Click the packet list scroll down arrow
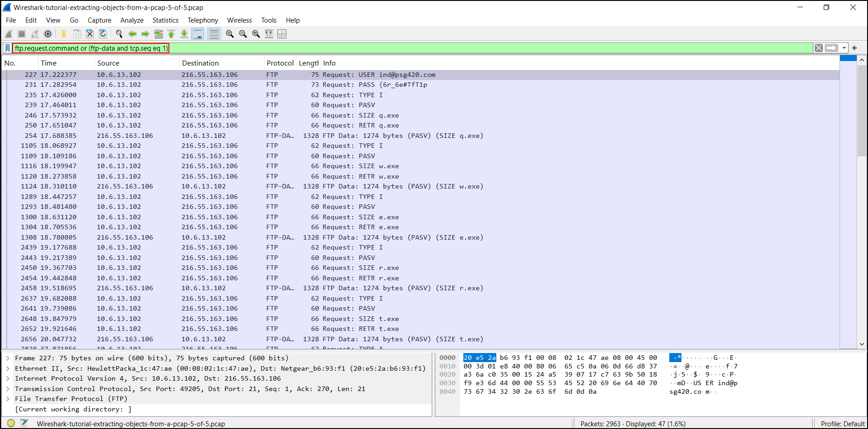 point(862,344)
